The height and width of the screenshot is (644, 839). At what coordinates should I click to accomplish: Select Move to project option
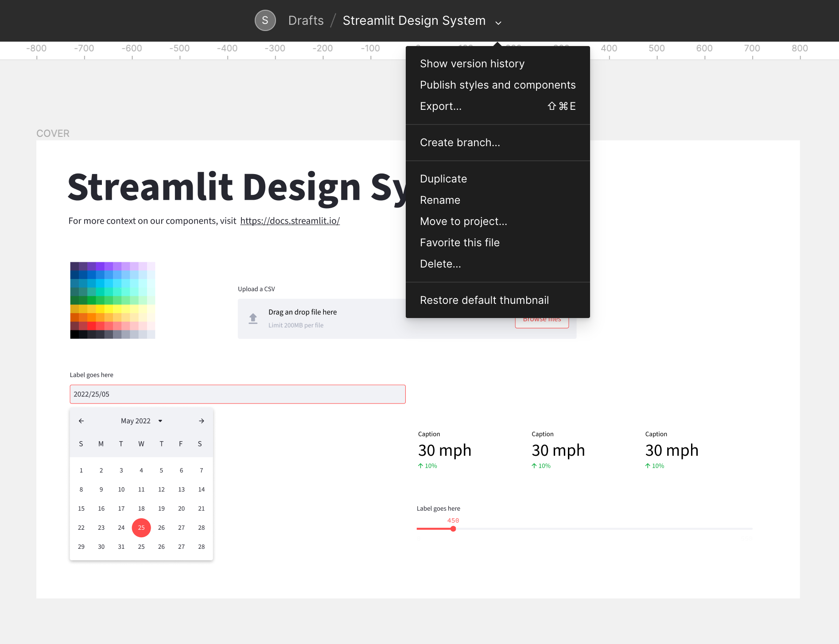tap(463, 221)
